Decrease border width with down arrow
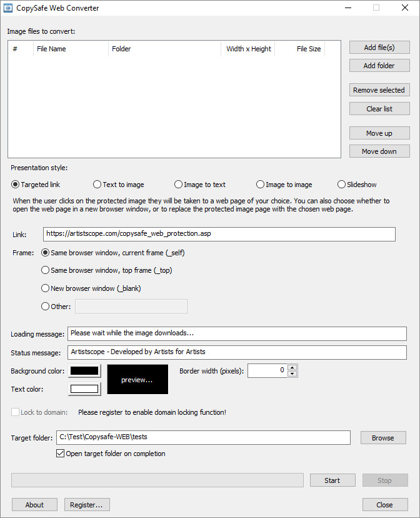420x518 pixels. click(292, 373)
